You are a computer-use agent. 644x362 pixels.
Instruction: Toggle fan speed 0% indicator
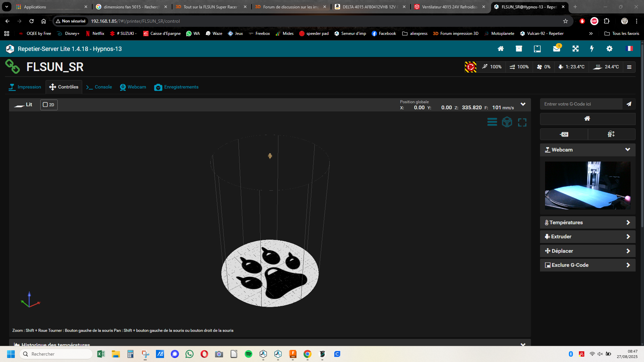pyautogui.click(x=543, y=67)
